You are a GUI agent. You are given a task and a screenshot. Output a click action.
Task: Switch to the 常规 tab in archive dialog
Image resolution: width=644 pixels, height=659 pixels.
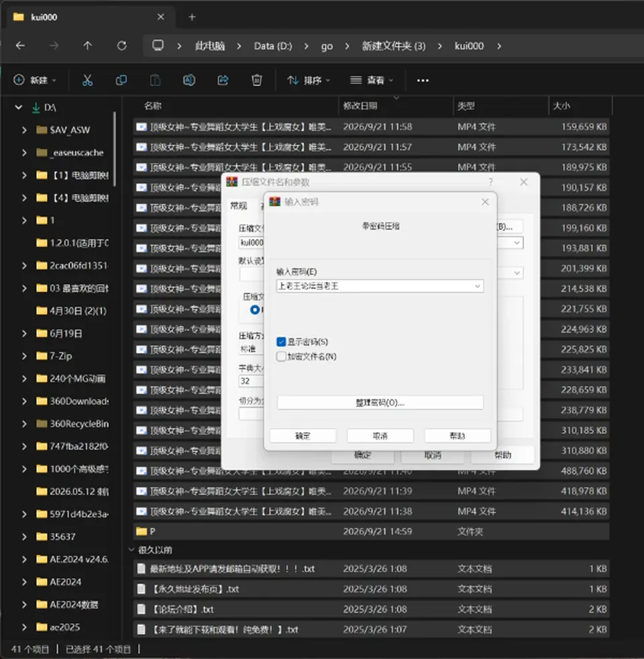pos(239,205)
